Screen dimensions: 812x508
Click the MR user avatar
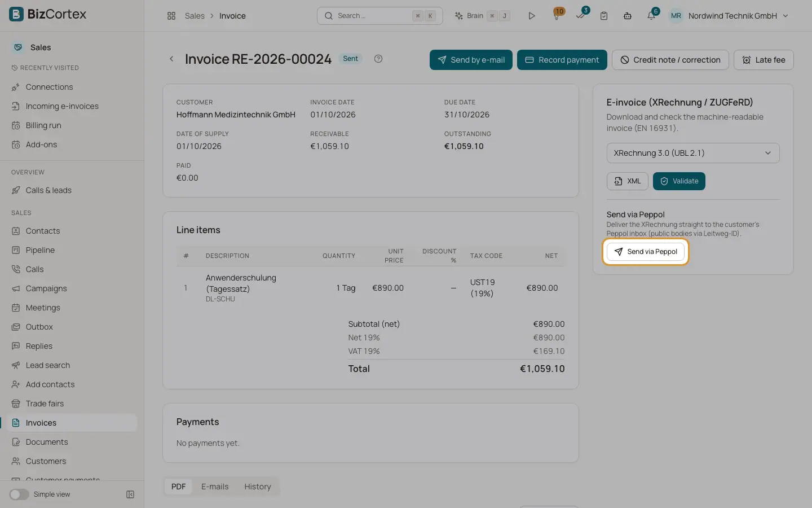[676, 16]
